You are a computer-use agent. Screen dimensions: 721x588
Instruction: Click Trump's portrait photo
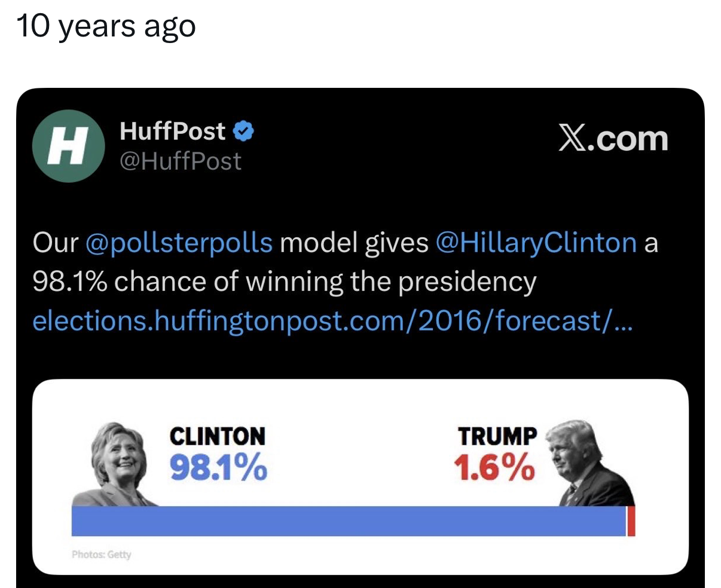594,463
